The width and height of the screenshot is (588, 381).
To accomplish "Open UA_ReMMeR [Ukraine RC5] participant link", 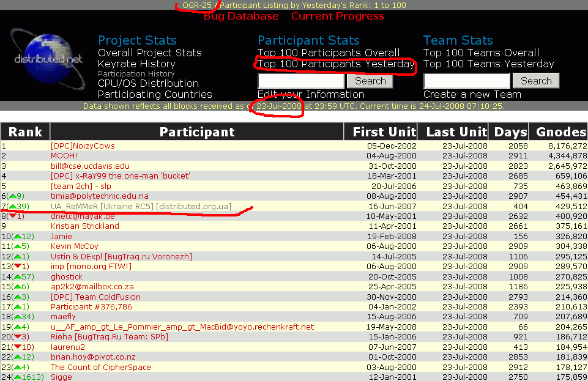I will [x=141, y=207].
